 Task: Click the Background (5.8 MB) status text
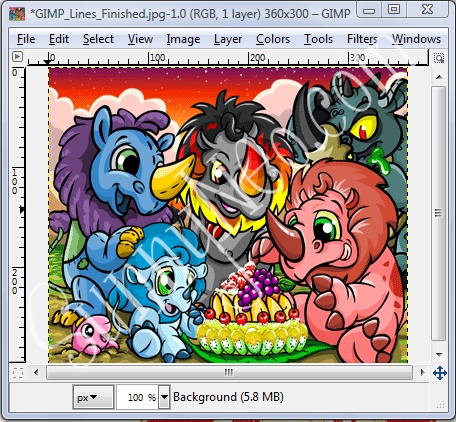click(x=228, y=397)
